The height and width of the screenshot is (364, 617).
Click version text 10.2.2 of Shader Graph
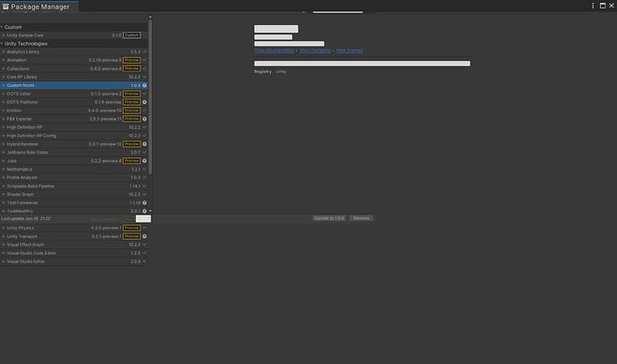click(x=134, y=194)
